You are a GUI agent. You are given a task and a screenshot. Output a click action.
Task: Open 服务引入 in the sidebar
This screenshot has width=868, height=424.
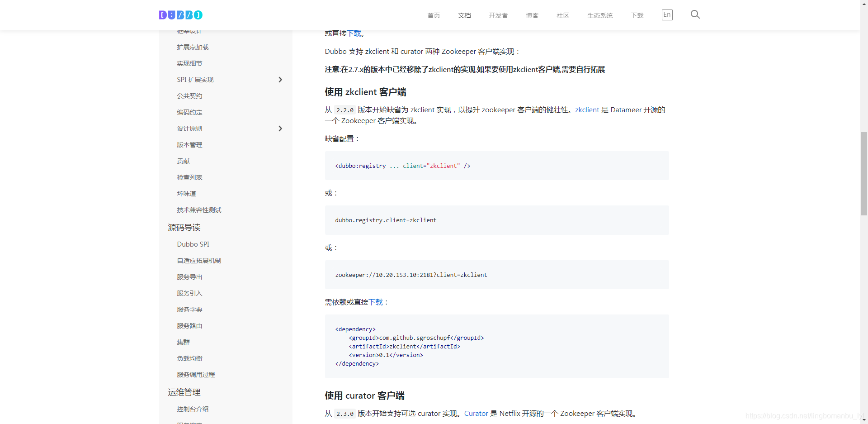click(x=189, y=293)
